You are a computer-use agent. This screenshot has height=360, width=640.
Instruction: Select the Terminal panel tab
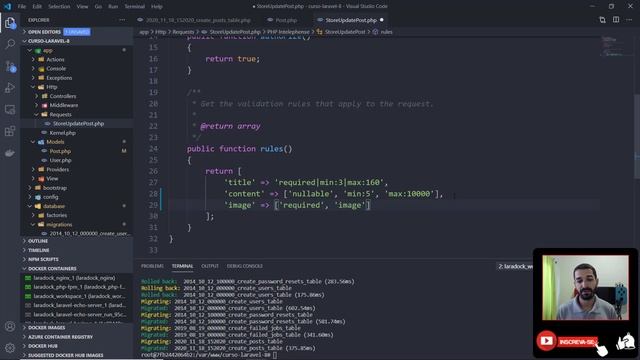tap(182, 266)
